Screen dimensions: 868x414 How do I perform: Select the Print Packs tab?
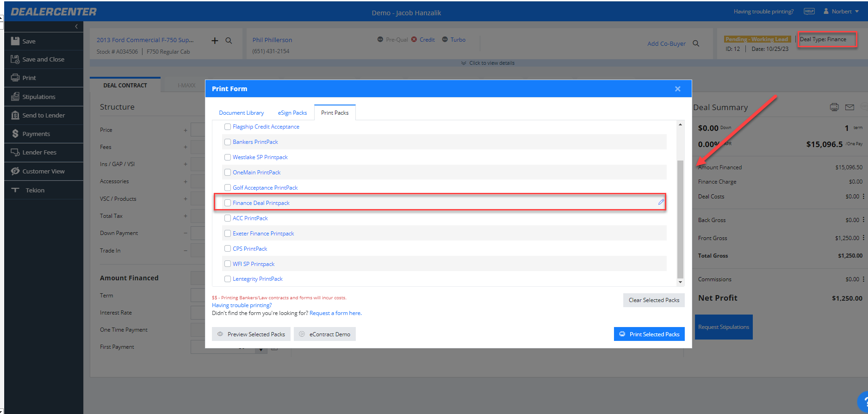click(335, 113)
